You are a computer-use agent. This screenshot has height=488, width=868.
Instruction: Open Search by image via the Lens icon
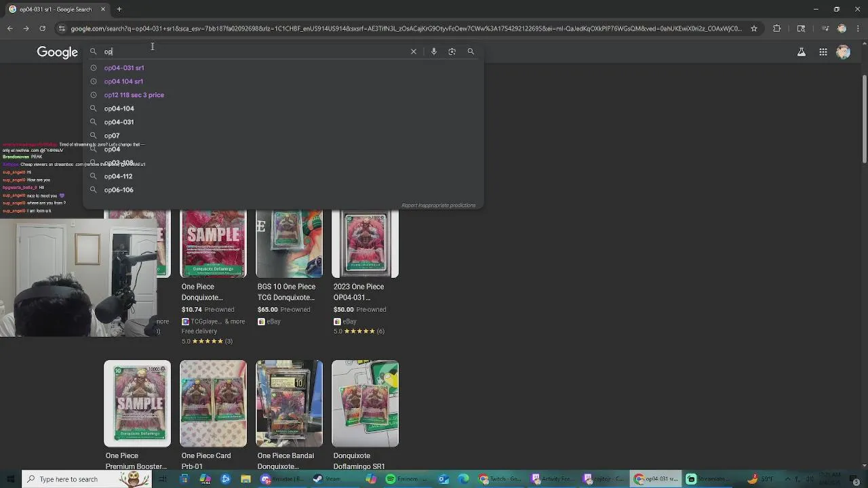pos(452,52)
